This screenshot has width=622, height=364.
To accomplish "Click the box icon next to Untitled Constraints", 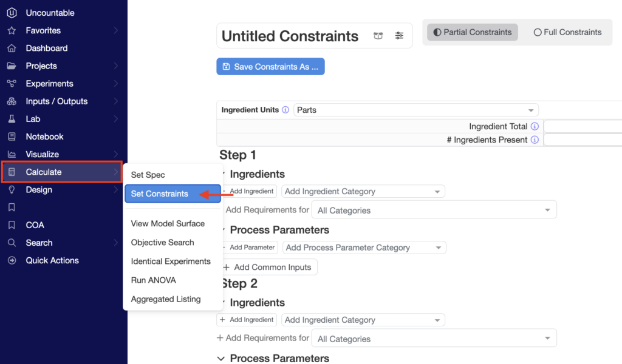I will [x=378, y=36].
